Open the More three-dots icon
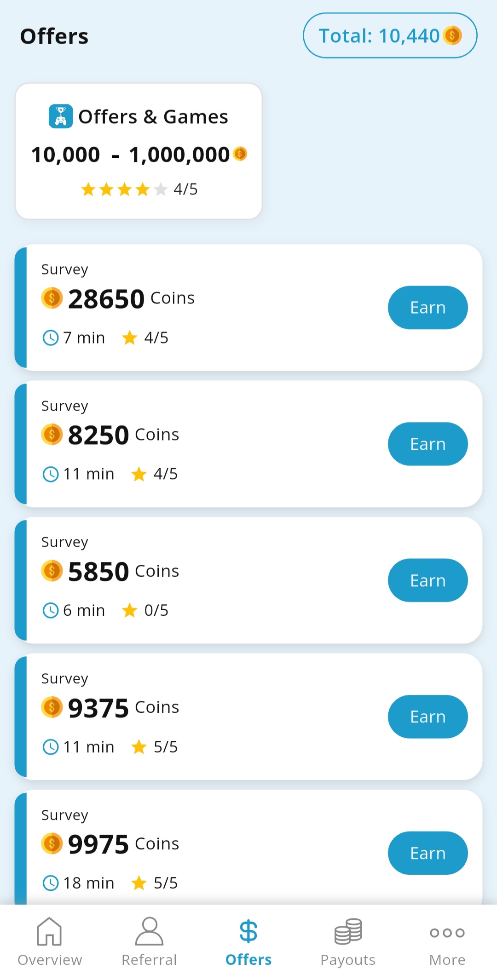 [x=447, y=933]
